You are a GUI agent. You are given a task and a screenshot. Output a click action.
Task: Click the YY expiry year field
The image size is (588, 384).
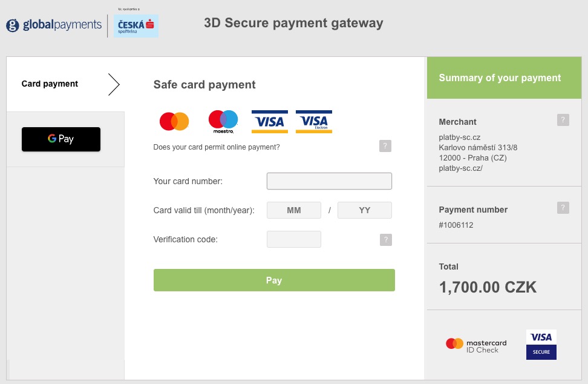click(365, 210)
